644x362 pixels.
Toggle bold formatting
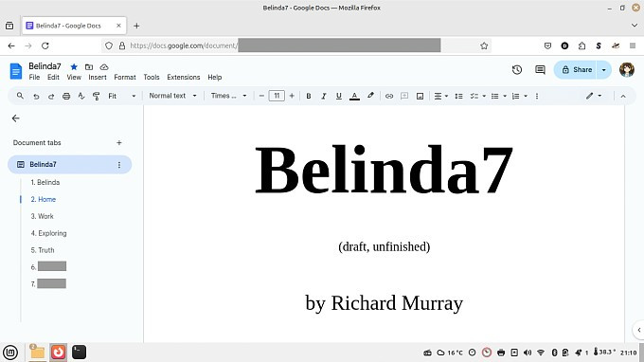[x=309, y=96]
